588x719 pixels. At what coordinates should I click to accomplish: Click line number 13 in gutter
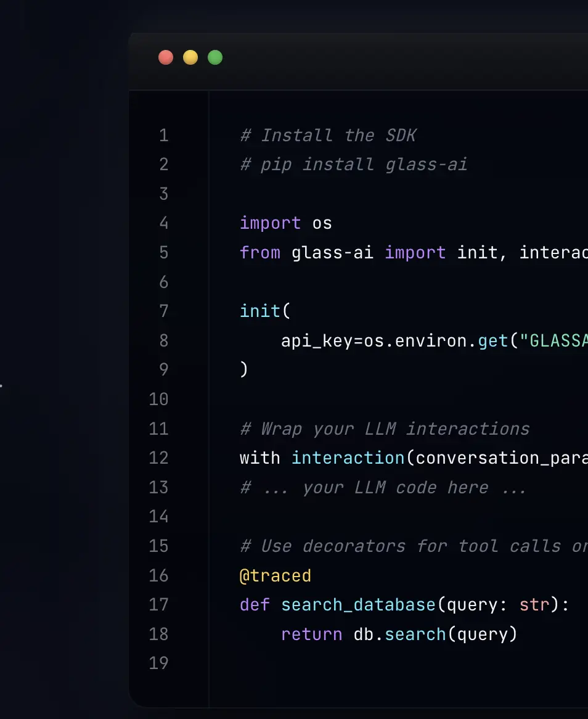coord(158,487)
